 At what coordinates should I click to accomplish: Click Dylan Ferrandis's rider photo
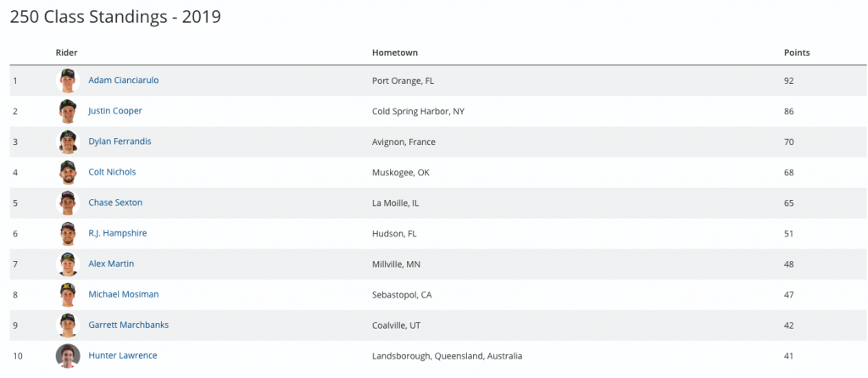tap(68, 142)
